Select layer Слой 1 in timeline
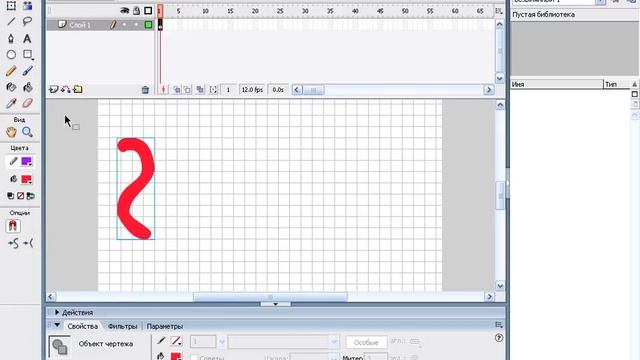The image size is (640, 360). point(80,25)
